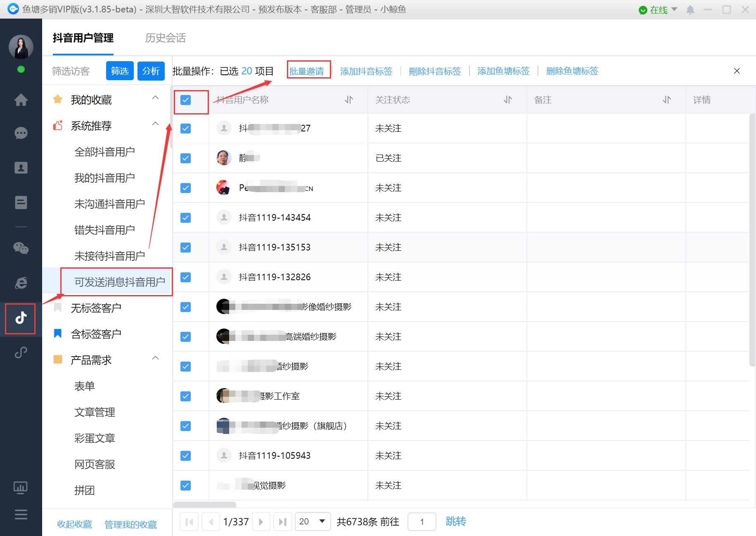Open the Douyin (TikTok) sidebar icon
The height and width of the screenshot is (536, 756).
click(x=21, y=318)
